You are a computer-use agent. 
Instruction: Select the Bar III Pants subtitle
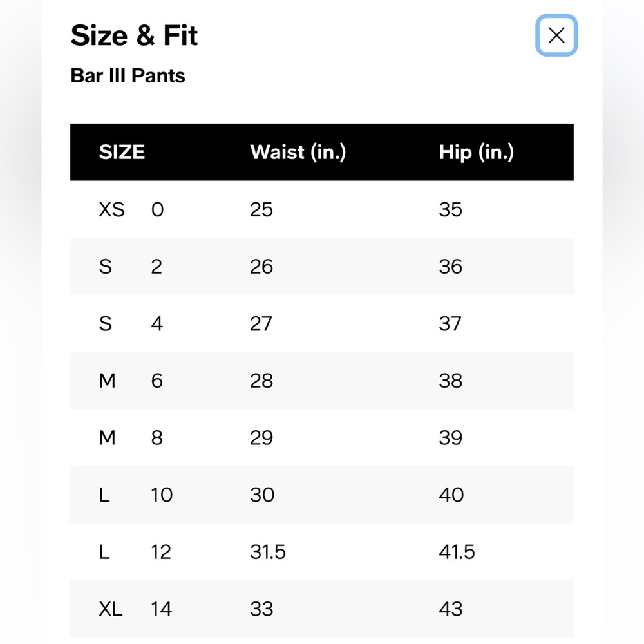point(128,75)
